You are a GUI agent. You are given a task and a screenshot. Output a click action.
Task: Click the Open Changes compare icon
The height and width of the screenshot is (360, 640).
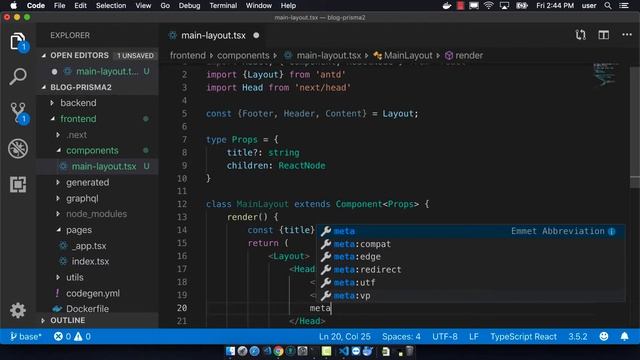580,35
